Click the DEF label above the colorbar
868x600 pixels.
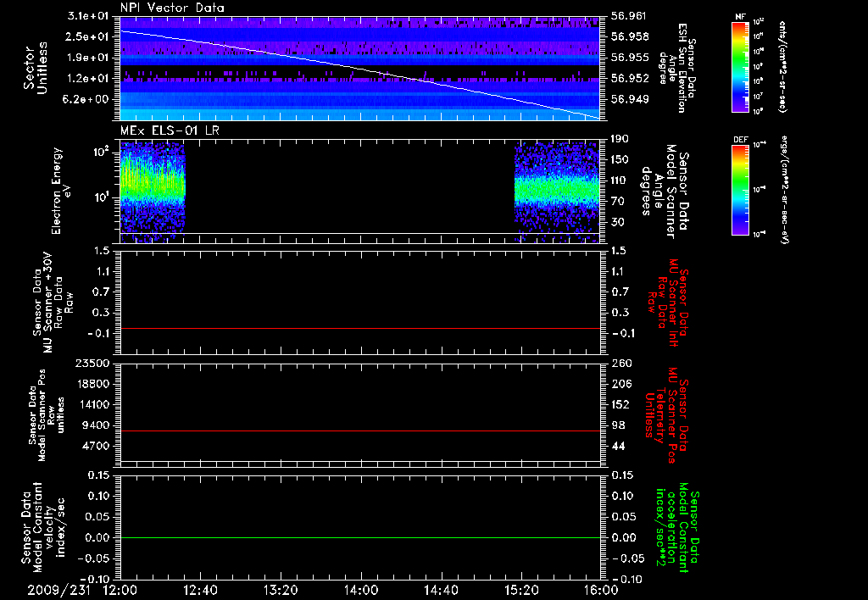coord(740,140)
